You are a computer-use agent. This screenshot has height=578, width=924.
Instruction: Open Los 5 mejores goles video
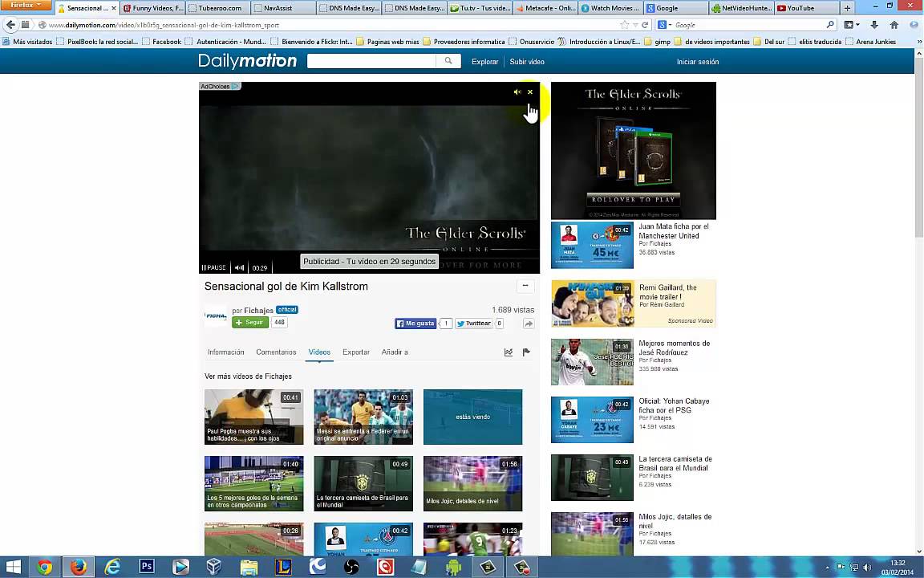[x=254, y=483]
